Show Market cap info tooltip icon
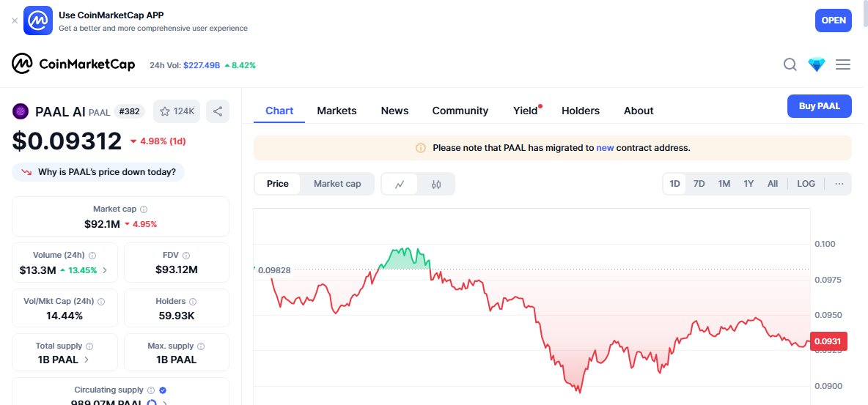Viewport: 868px width, 405px height. pyautogui.click(x=144, y=209)
